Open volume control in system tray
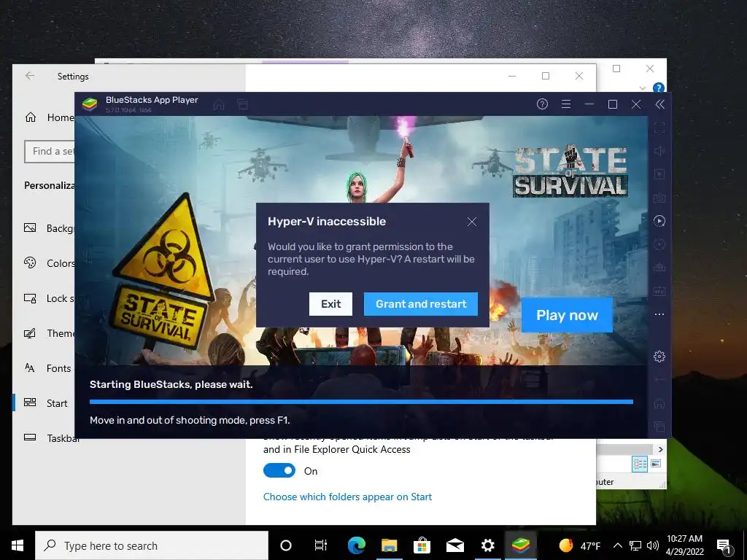This screenshot has width=747, height=560. [653, 545]
